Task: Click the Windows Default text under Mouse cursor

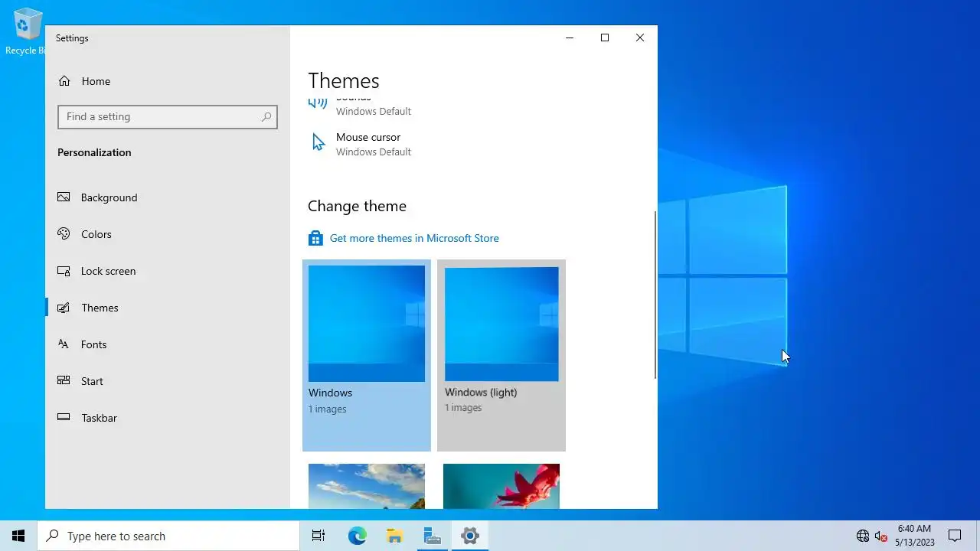Action: tap(374, 152)
